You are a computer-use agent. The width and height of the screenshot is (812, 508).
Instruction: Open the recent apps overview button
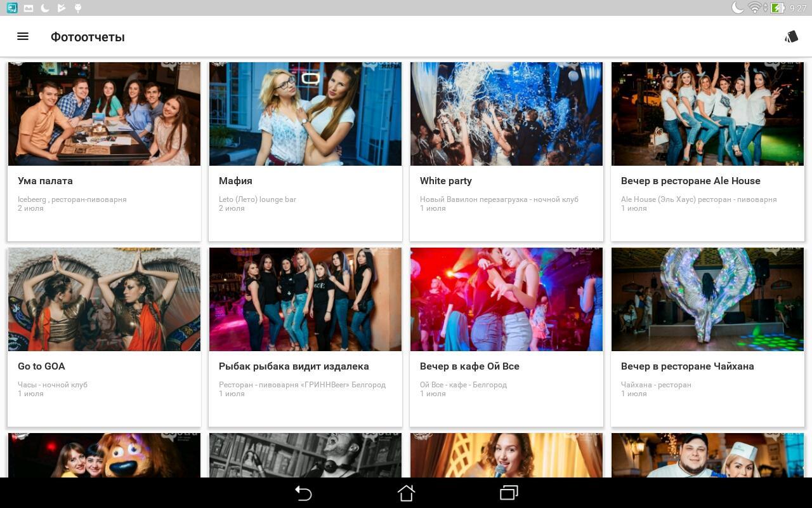click(509, 493)
